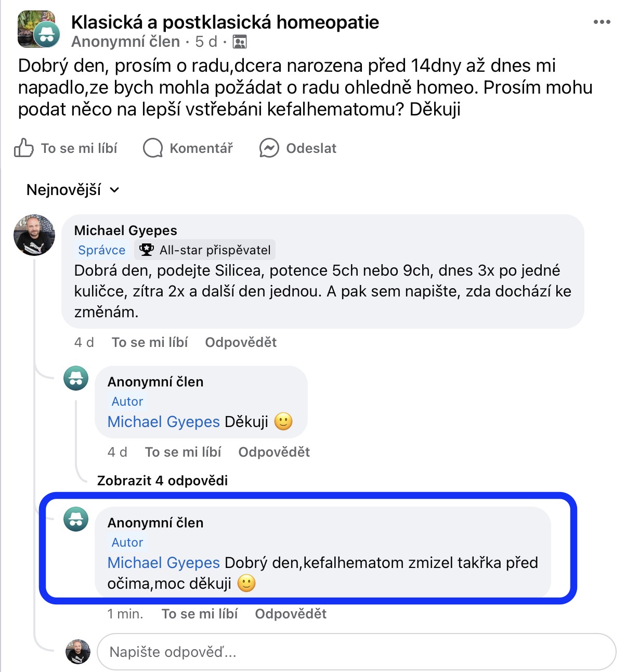Like Michael Gyepes' Silicea comment
Image resolution: width=626 pixels, height=672 pixels.
pos(150,342)
